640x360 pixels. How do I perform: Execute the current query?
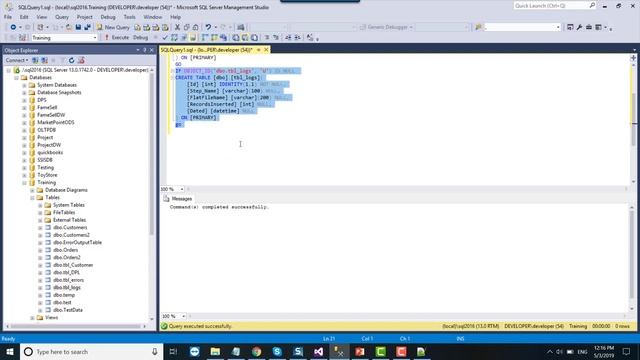pos(116,38)
